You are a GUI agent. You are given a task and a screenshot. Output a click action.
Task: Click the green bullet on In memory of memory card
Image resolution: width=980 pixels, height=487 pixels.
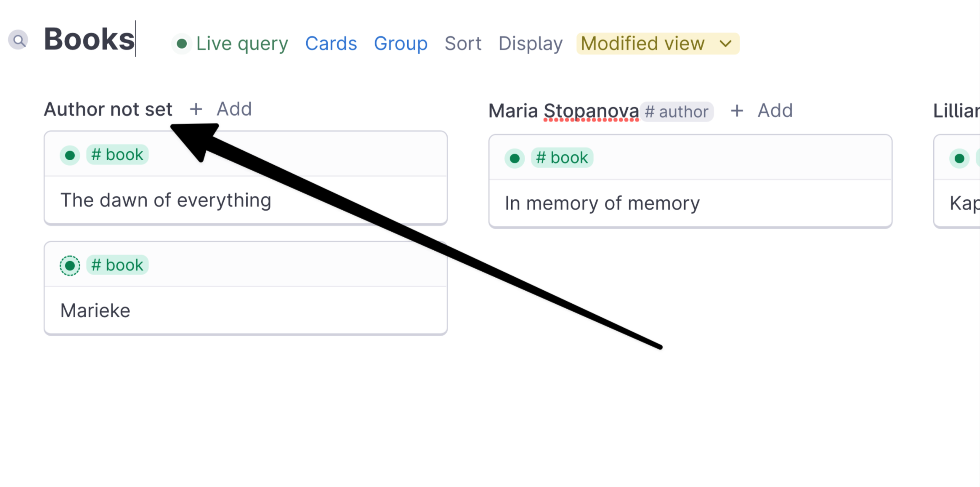point(515,158)
